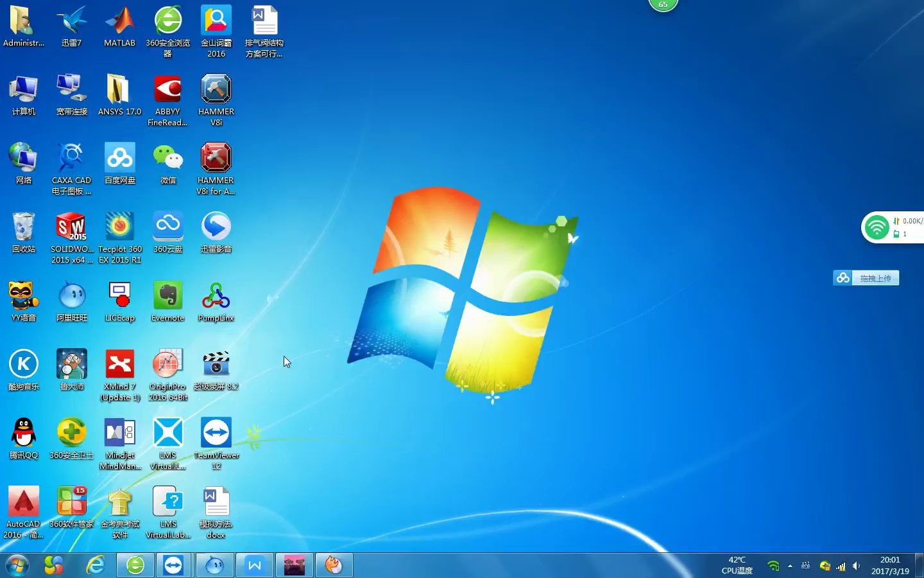
Task: Select the 百度网盘 desktop icon
Action: [119, 164]
